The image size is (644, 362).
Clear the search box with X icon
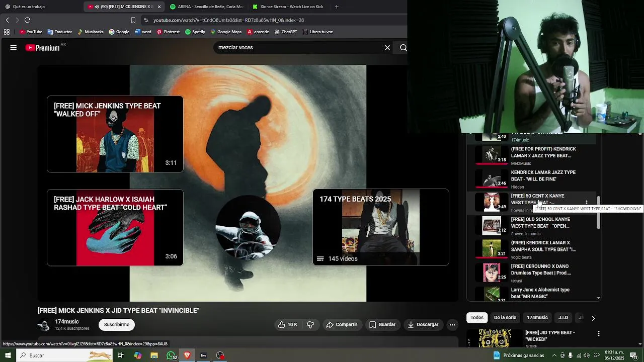tap(387, 48)
